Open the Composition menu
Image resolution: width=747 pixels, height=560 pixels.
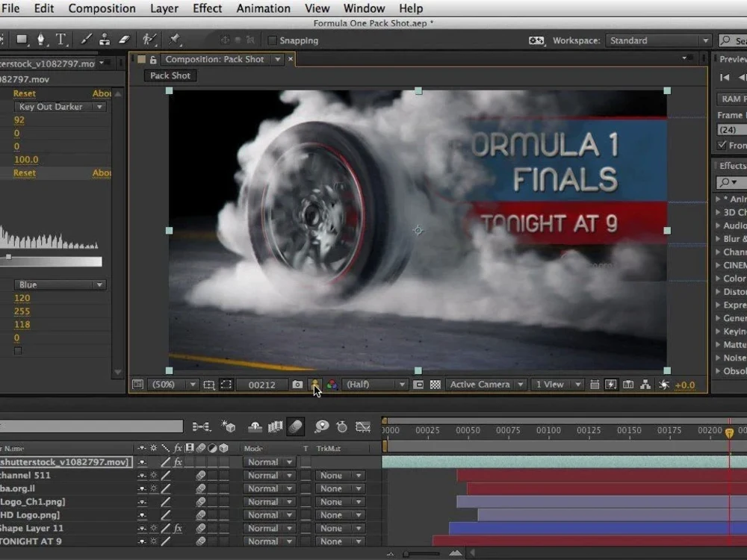102,8
